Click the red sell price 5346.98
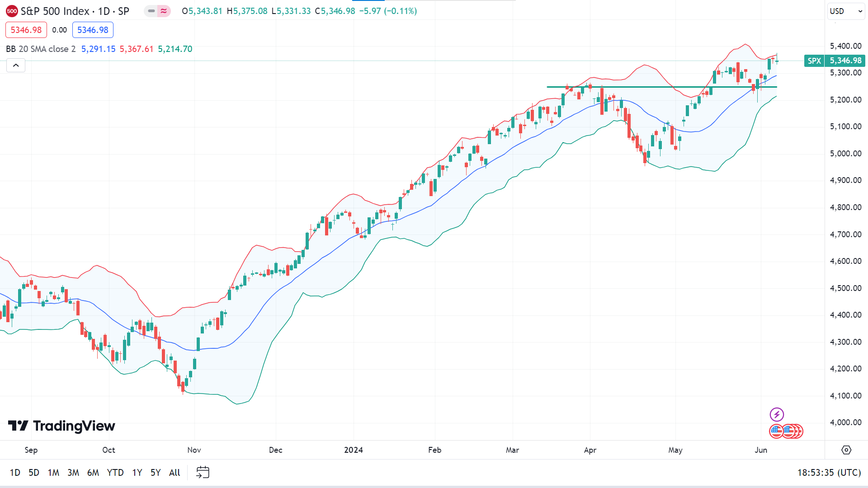 click(26, 30)
